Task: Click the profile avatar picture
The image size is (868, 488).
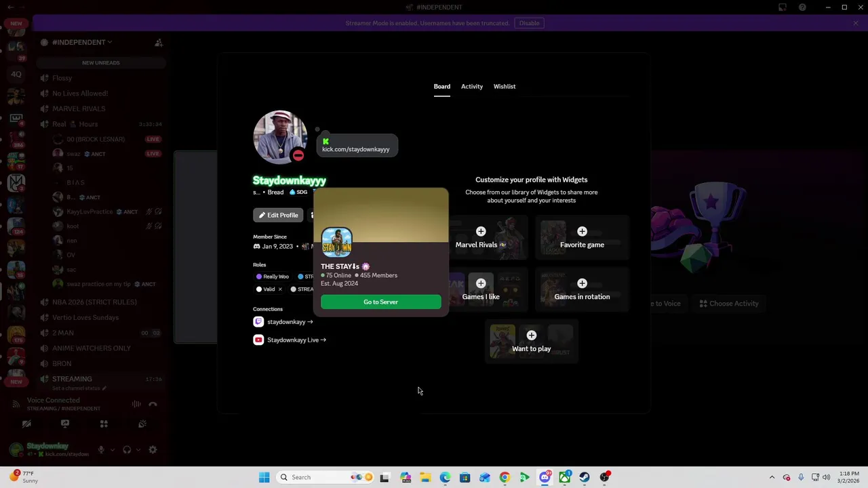Action: 280,137
